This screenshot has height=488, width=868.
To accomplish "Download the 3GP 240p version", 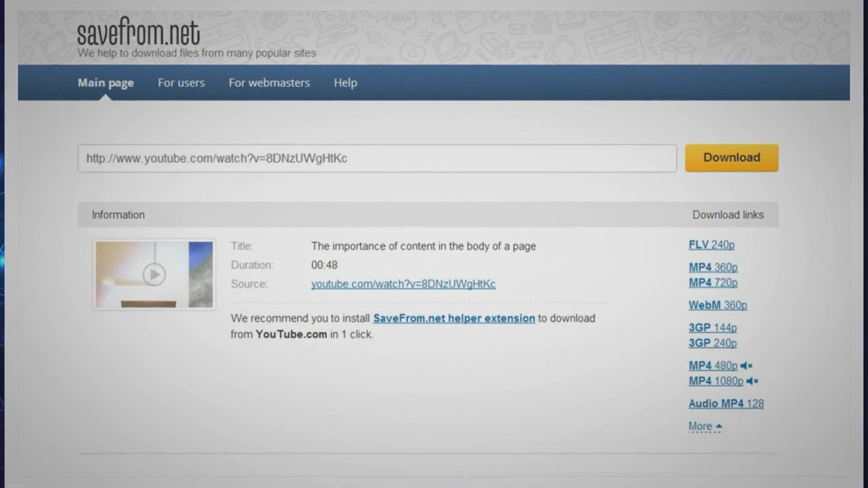I will [x=712, y=343].
